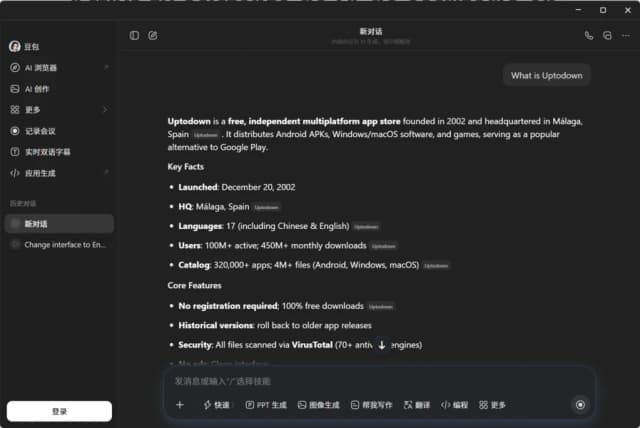640x428 pixels.
Task: Open 实时双语字幕 bilingual subtitles
Action: pos(59,152)
